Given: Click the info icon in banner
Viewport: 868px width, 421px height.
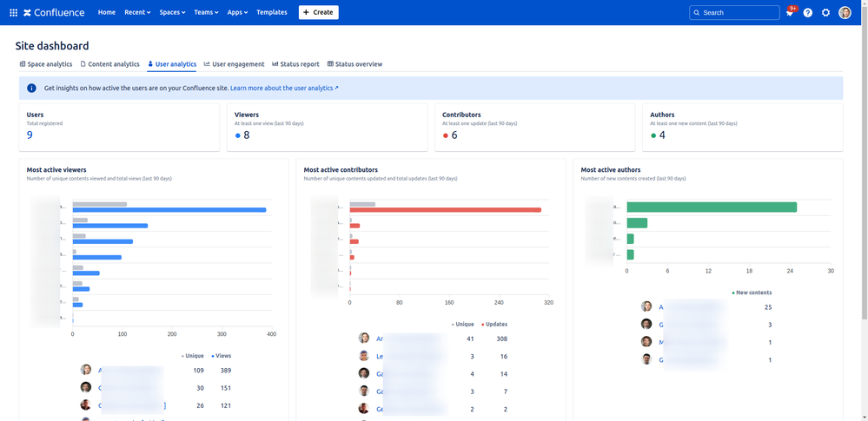Looking at the screenshot, I should (x=32, y=88).
